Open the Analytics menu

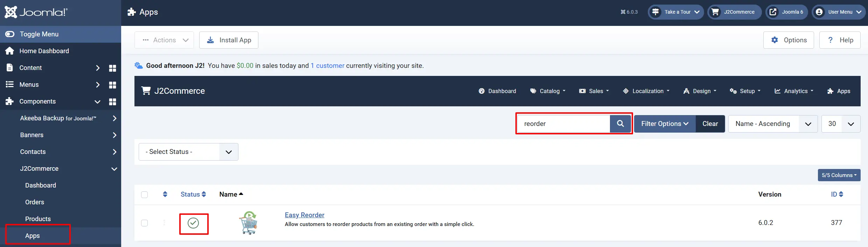794,91
